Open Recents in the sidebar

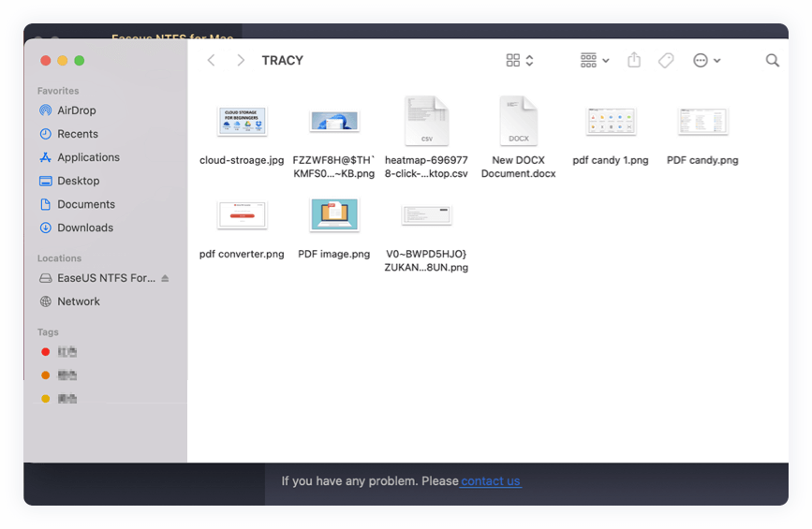click(x=69, y=134)
